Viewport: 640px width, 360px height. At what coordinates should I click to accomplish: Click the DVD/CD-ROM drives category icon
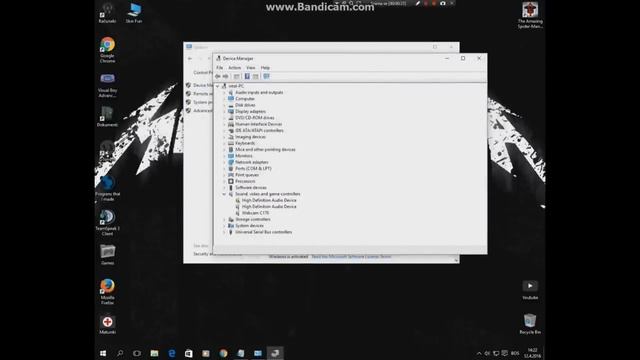[x=231, y=118]
